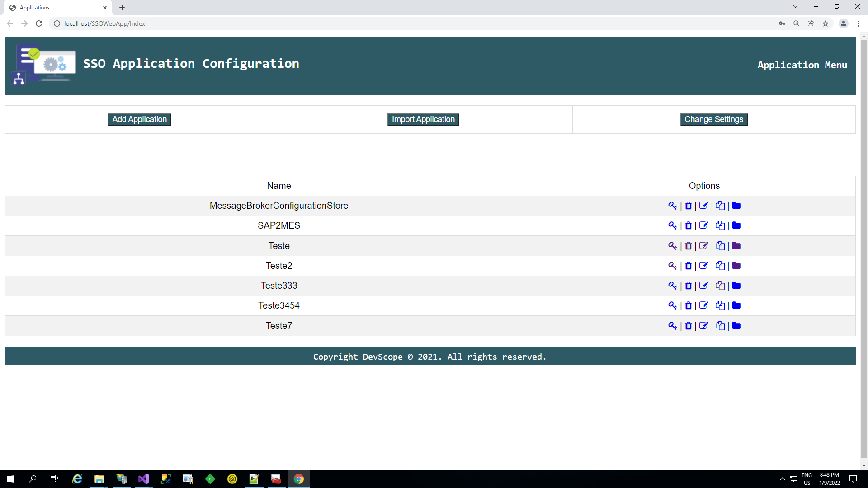Click key icon in Teste3454 row

[672, 305]
